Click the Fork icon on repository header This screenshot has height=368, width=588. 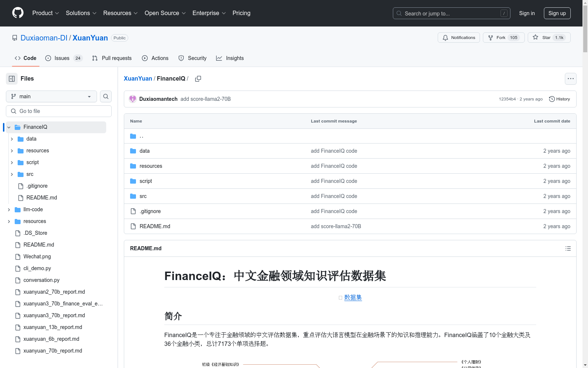click(x=491, y=38)
